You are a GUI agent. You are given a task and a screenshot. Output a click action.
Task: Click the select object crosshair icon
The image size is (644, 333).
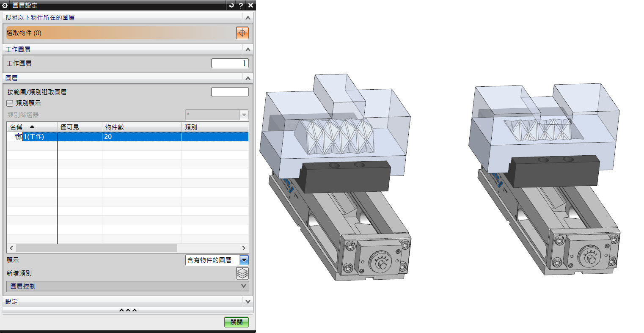point(242,33)
